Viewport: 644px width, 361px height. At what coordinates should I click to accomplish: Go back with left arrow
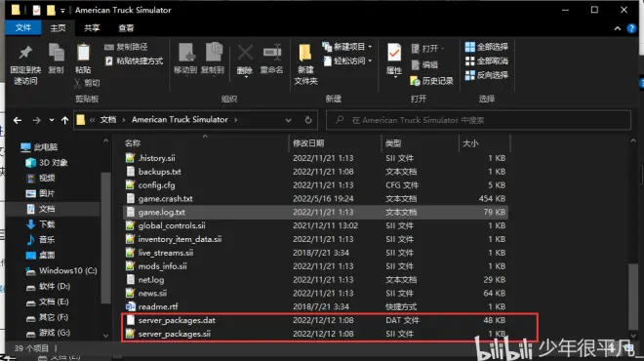pos(18,120)
